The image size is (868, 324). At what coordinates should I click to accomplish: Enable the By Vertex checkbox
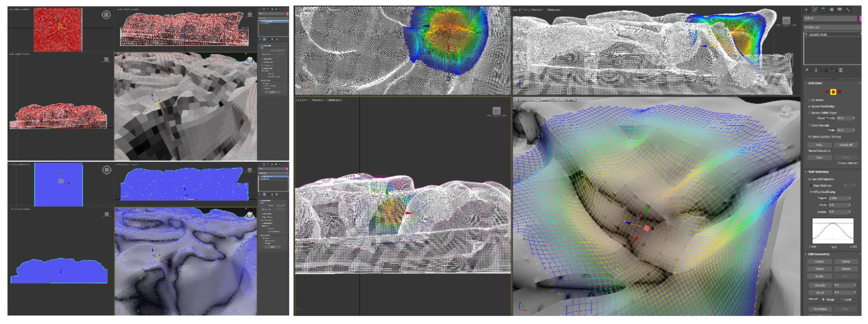click(x=810, y=100)
